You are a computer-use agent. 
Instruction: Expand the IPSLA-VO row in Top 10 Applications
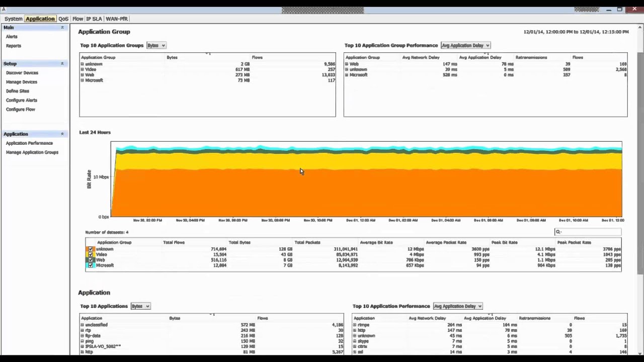83,347
